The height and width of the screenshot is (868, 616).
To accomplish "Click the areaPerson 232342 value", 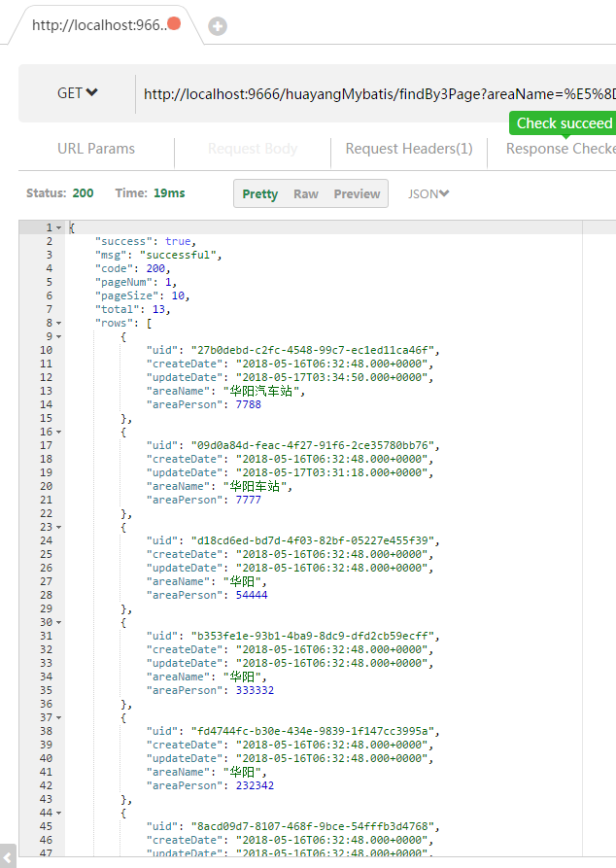I will pos(256,785).
